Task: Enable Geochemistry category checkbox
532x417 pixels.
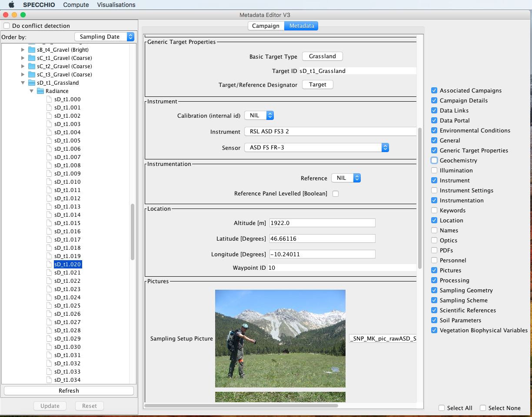Action: (434, 160)
